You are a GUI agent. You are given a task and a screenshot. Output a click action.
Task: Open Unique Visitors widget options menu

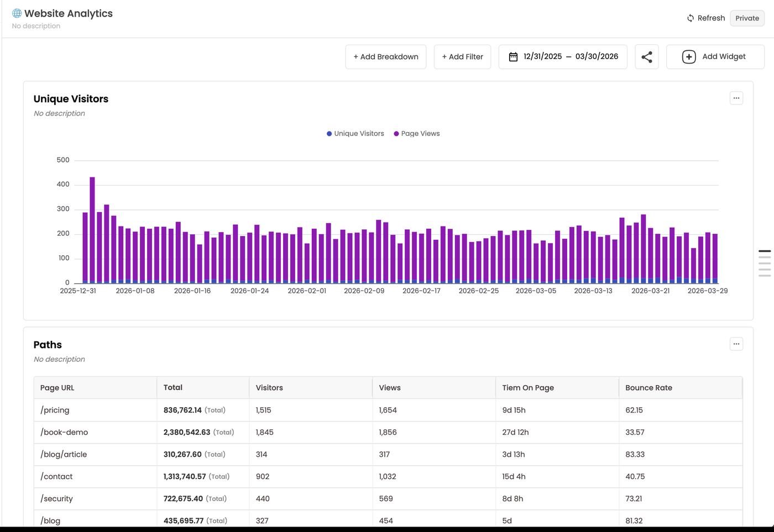click(x=736, y=98)
